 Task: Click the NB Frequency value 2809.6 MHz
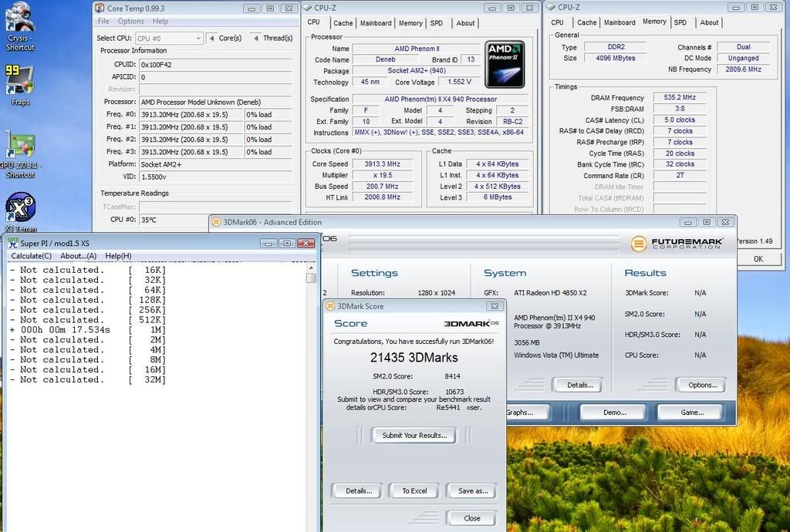[743, 69]
